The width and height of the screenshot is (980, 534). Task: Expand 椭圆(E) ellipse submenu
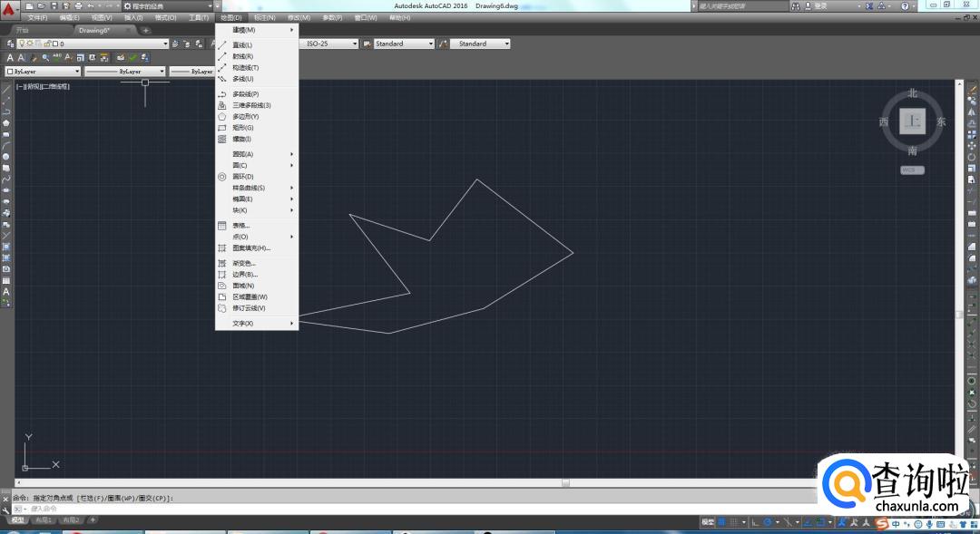pyautogui.click(x=256, y=199)
